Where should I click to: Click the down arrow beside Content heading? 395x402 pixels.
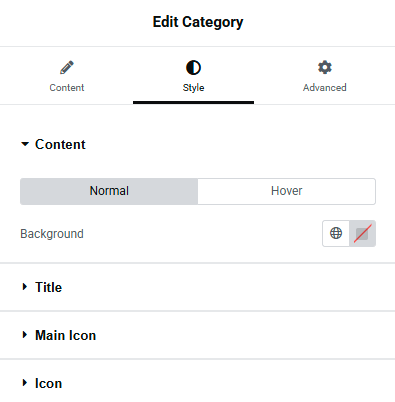[25, 144]
